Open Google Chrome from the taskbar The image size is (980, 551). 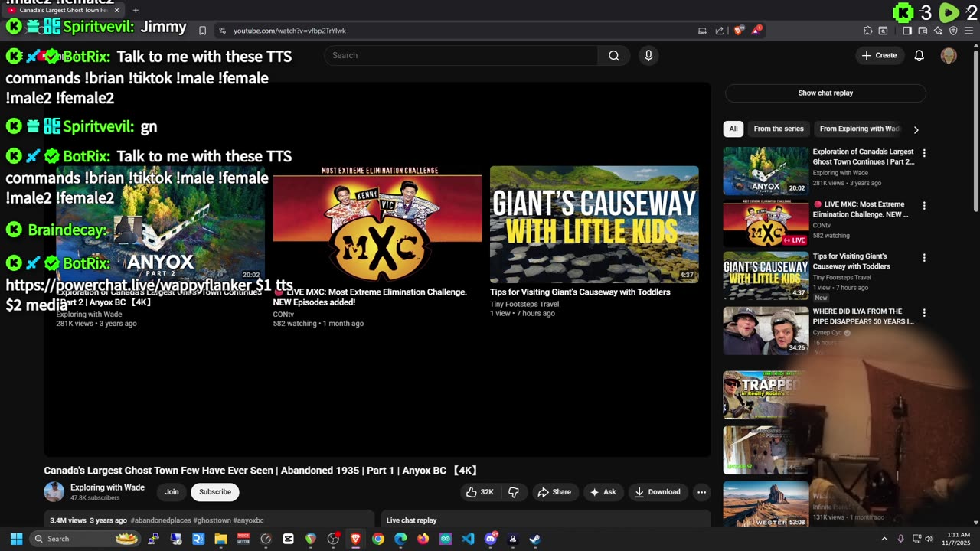pos(378,539)
